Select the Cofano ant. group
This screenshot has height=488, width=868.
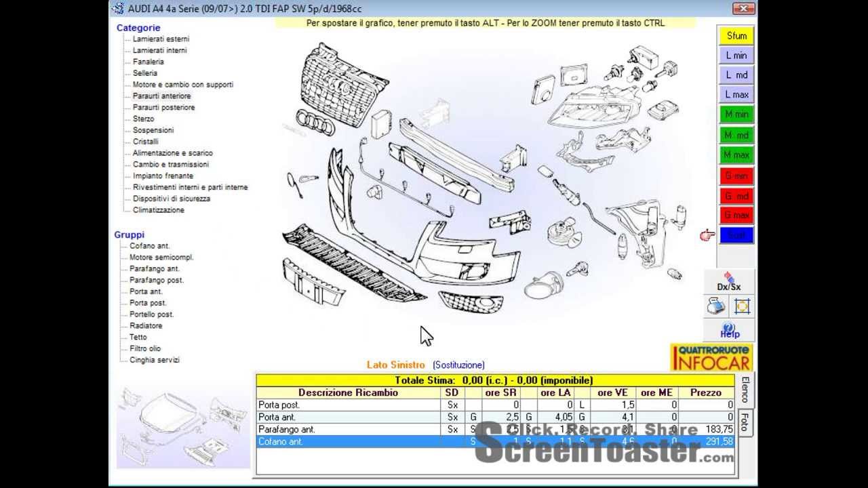pyautogui.click(x=150, y=246)
